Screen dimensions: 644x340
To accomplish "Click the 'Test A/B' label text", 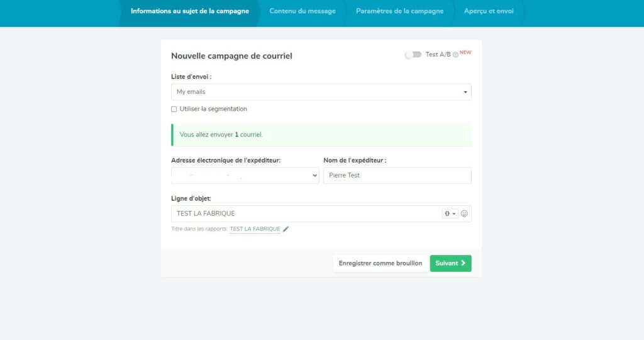I will [438, 55].
